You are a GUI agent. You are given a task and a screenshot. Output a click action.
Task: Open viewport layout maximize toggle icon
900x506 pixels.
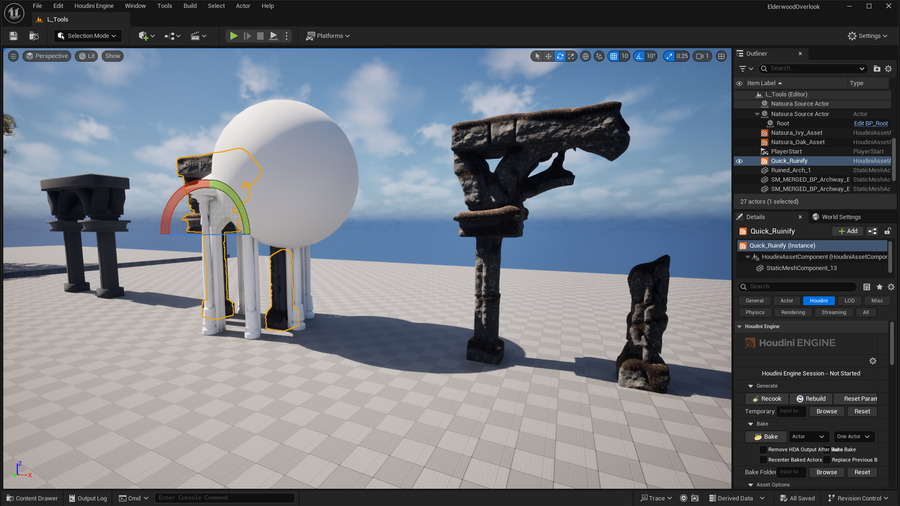click(721, 56)
